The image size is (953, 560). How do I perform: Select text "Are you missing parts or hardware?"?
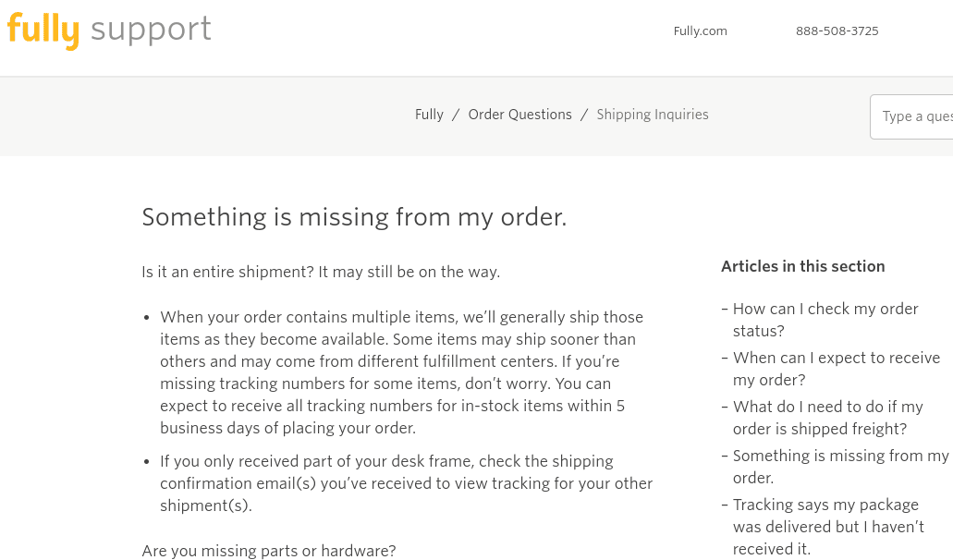pos(268,551)
